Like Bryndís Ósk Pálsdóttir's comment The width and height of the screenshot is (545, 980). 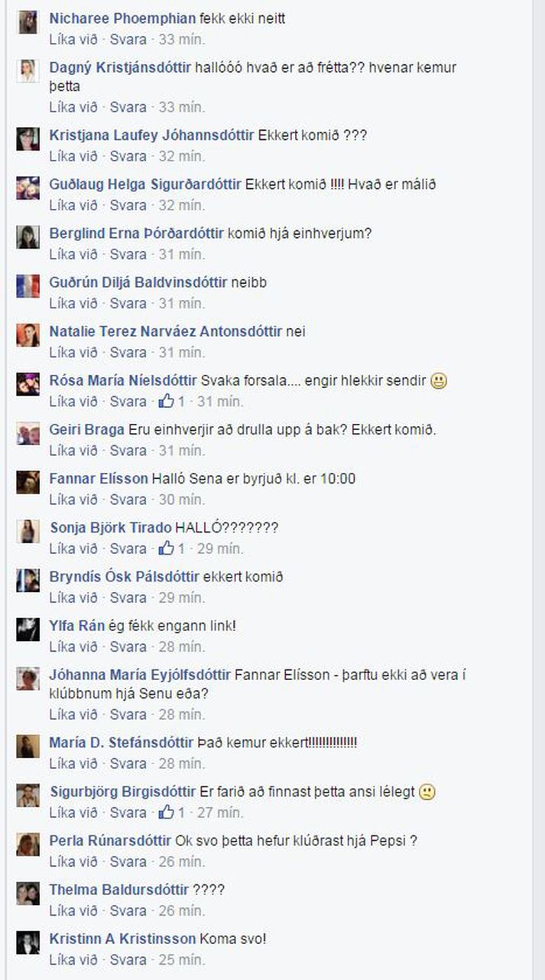[x=73, y=597]
